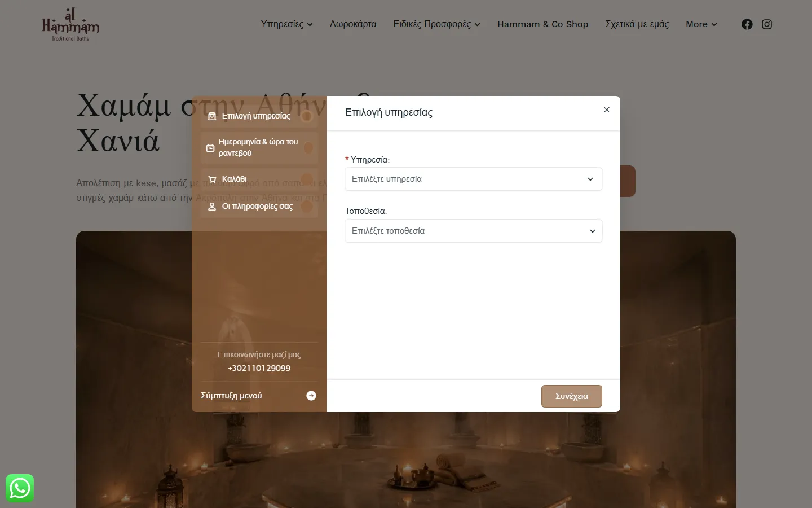
Task: Click the Al Hammam logo
Action: pyautogui.click(x=70, y=24)
